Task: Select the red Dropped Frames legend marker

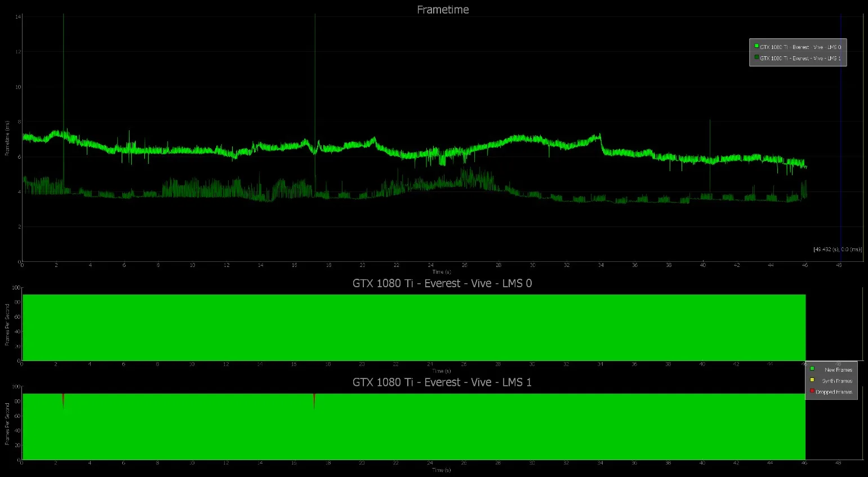Action: click(x=812, y=391)
